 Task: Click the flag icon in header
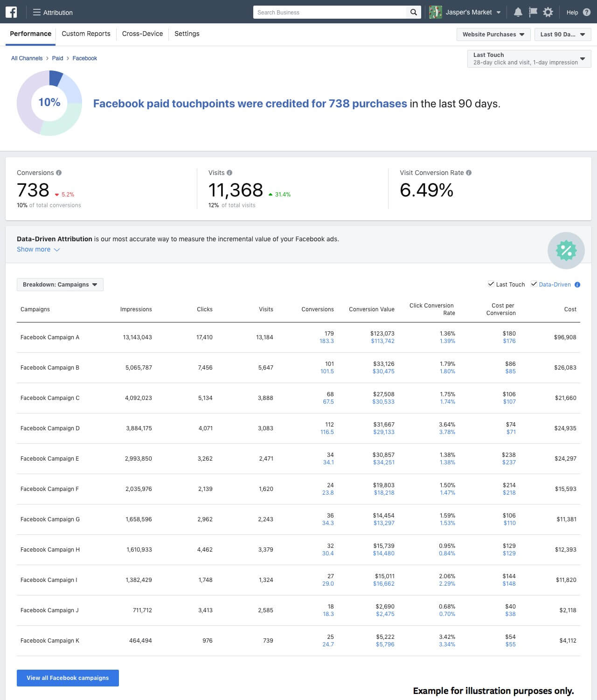[x=533, y=13]
